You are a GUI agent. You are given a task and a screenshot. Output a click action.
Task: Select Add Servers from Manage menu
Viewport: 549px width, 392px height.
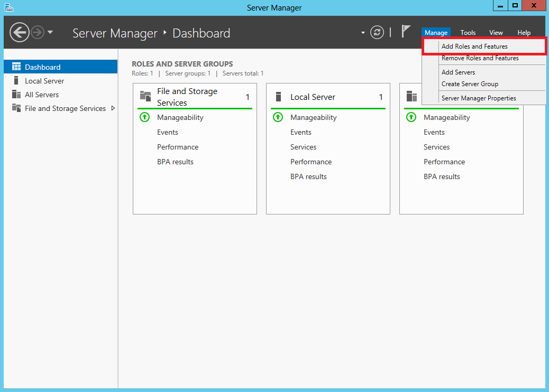[x=458, y=72]
